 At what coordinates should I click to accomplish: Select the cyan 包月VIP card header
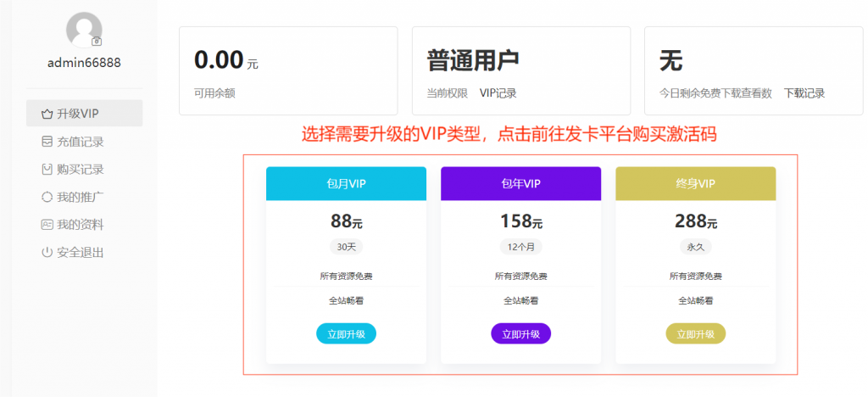(346, 184)
